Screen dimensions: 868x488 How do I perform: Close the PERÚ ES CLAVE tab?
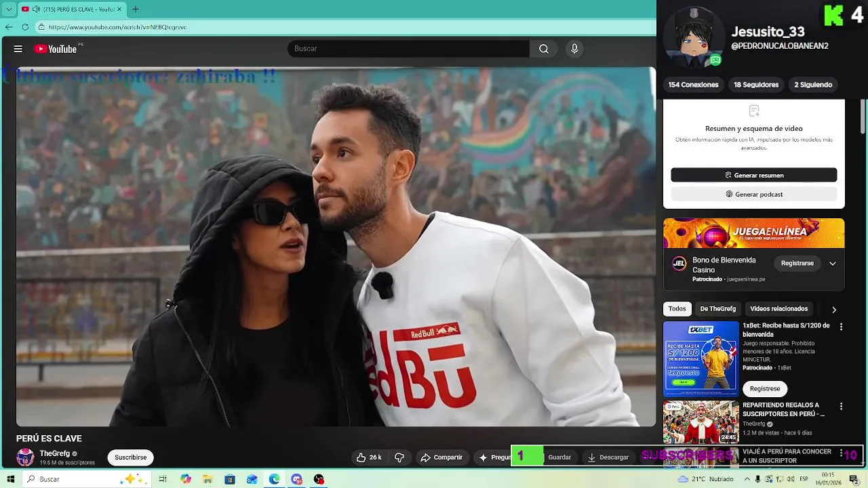coord(119,9)
